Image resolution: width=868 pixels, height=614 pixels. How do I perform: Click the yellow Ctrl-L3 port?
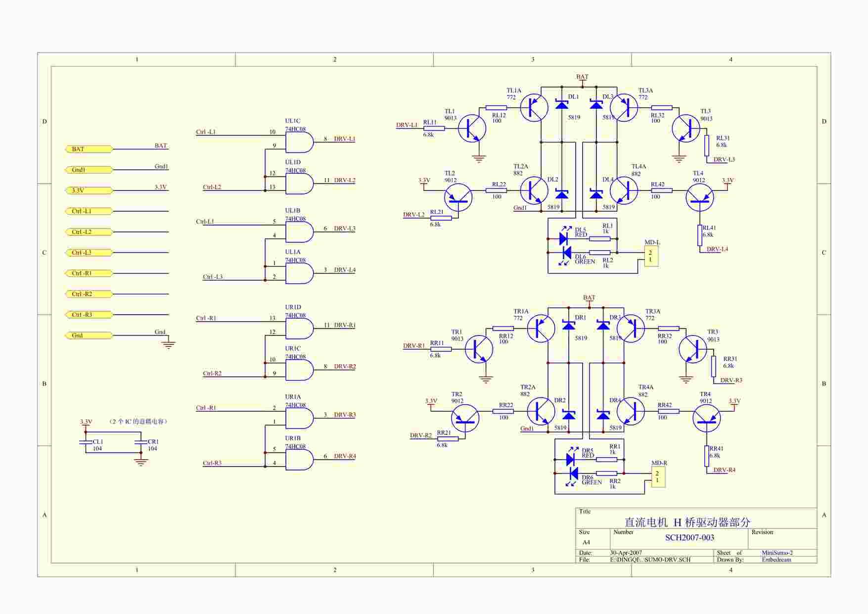click(x=89, y=253)
